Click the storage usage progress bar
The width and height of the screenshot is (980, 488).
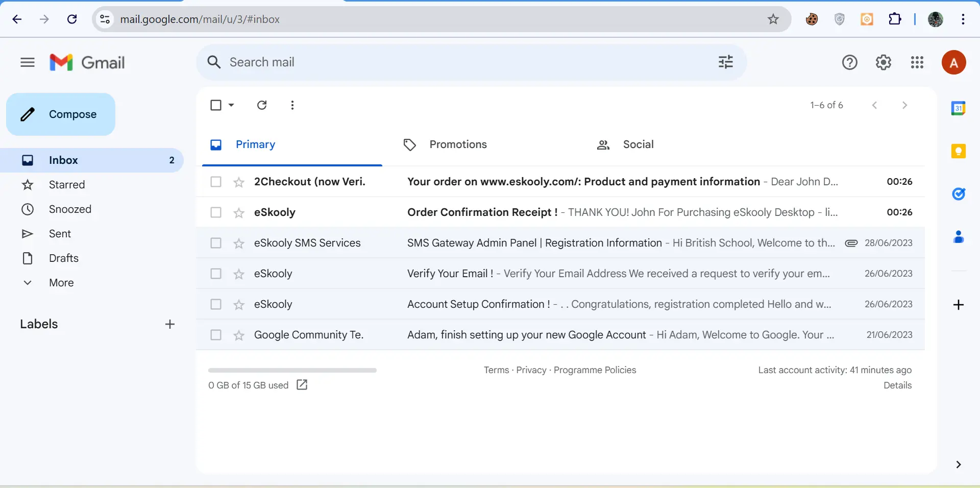click(x=292, y=370)
